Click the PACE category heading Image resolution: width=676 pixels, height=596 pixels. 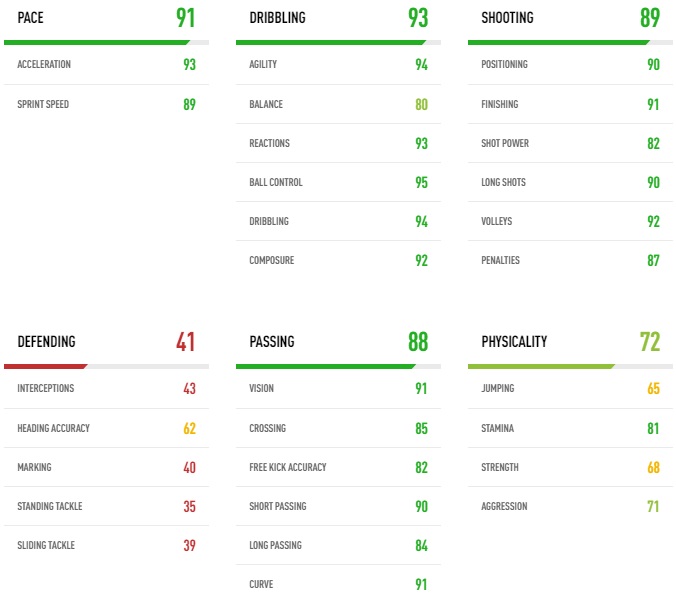31,18
